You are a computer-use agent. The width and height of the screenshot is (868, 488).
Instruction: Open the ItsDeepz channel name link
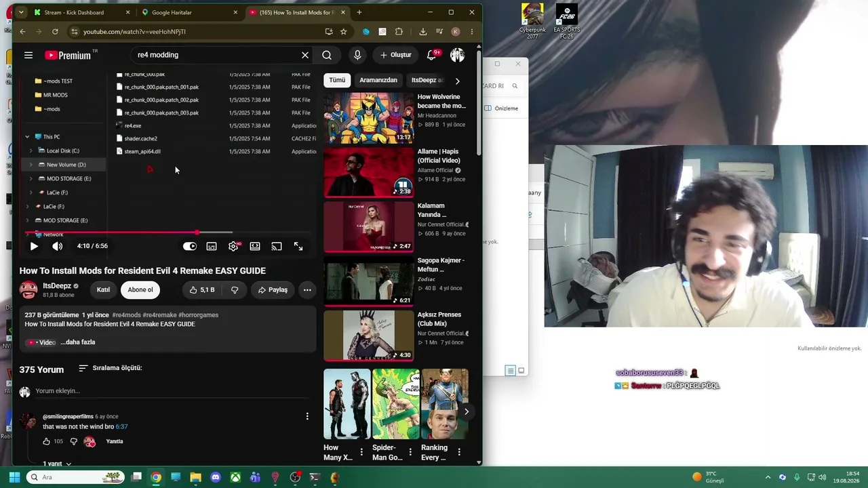point(57,286)
